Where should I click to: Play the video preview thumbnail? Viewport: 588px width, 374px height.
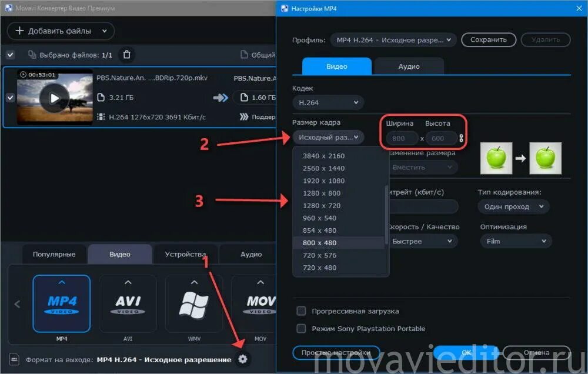(54, 98)
